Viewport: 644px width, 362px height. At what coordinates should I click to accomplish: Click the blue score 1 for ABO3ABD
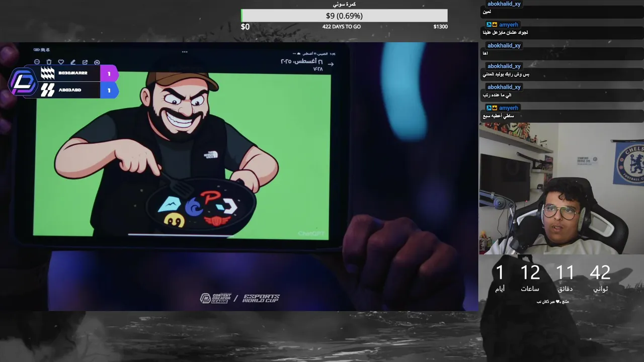pos(109,90)
